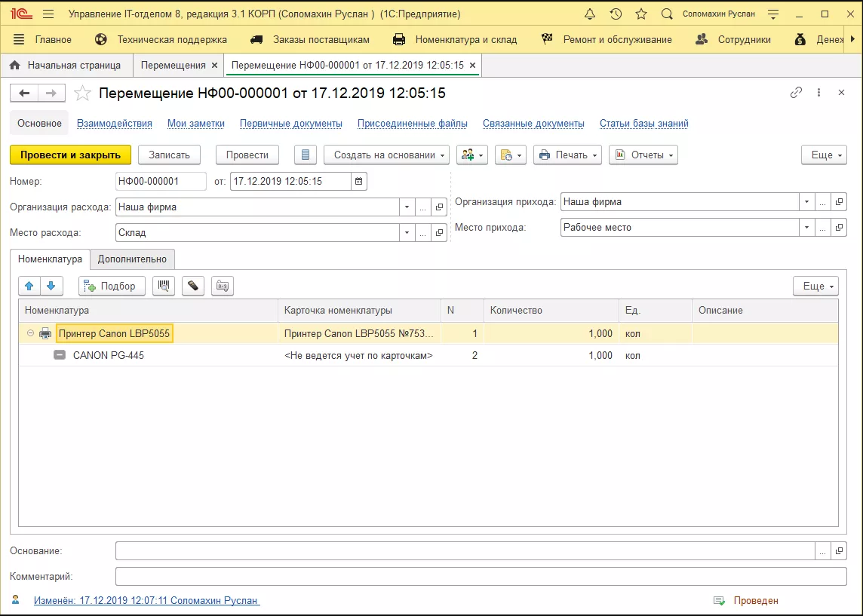This screenshot has height=616, width=863.
Task: Move row down with blue down arrow
Action: [51, 286]
